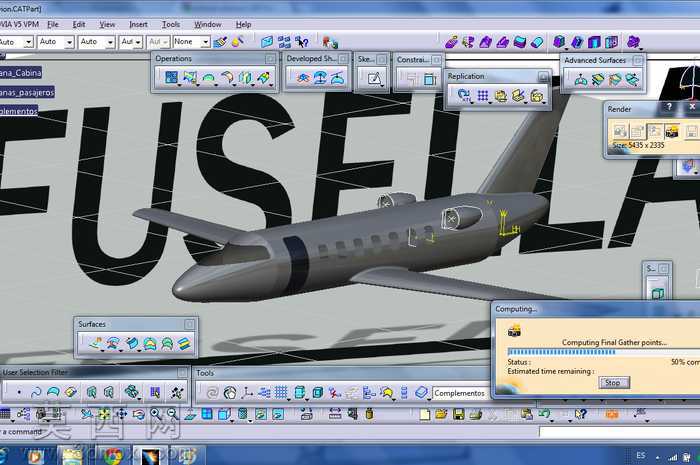
Task: Open the View menu
Action: pos(107,25)
